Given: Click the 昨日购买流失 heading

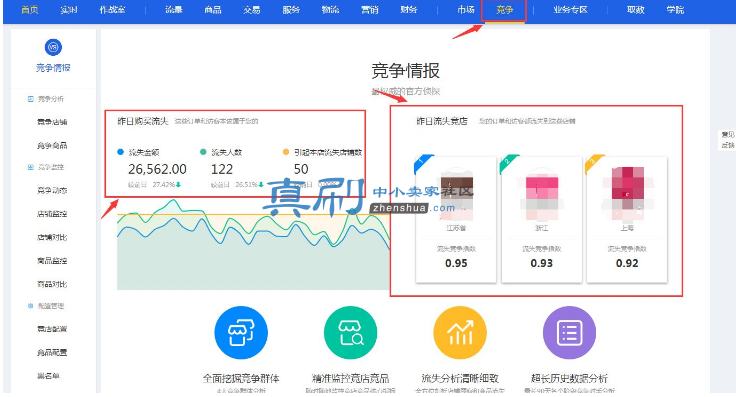Looking at the screenshot, I should (x=143, y=121).
